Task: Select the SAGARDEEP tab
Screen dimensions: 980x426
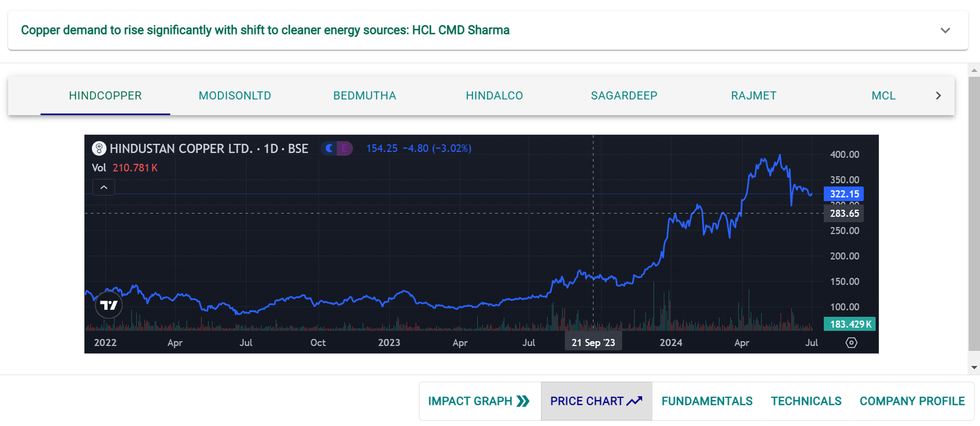Action: tap(624, 96)
